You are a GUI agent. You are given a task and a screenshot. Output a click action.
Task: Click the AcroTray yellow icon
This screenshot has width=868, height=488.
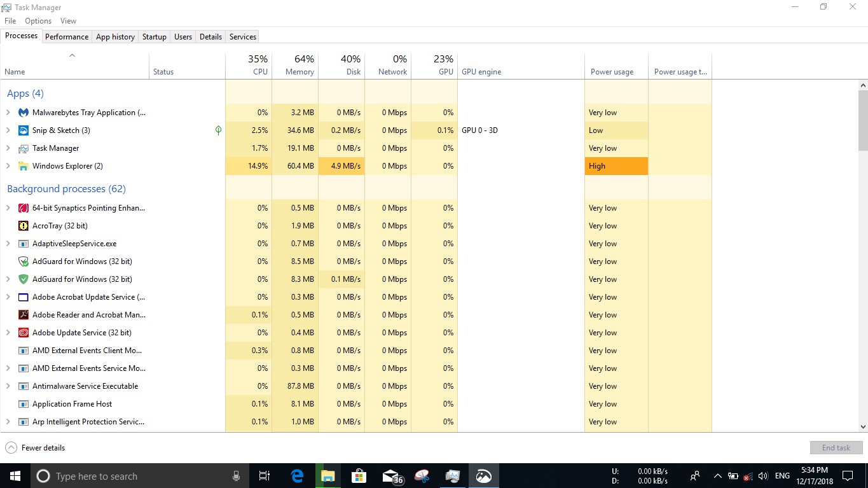tap(24, 226)
